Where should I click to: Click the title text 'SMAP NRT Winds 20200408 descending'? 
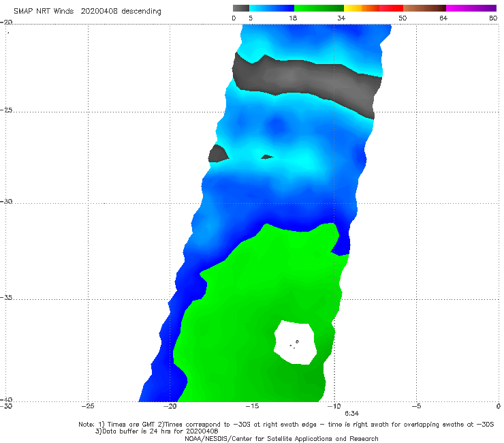coord(87,12)
